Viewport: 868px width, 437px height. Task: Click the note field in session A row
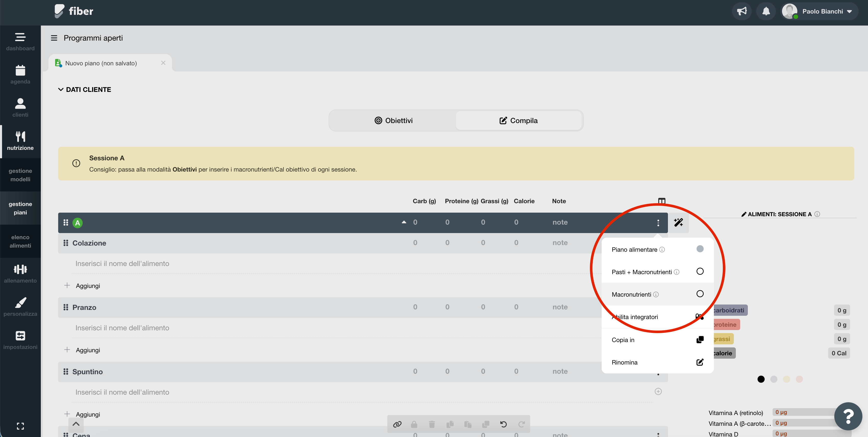pyautogui.click(x=560, y=222)
